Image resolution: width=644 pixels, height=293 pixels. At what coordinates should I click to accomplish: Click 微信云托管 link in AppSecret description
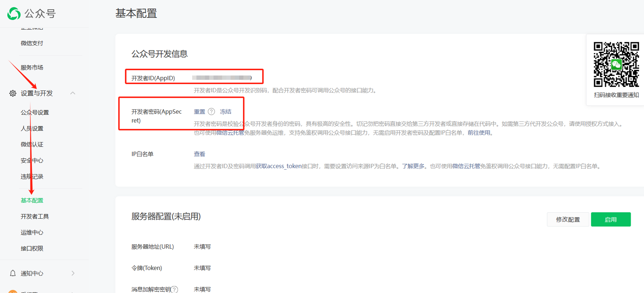(x=230, y=133)
